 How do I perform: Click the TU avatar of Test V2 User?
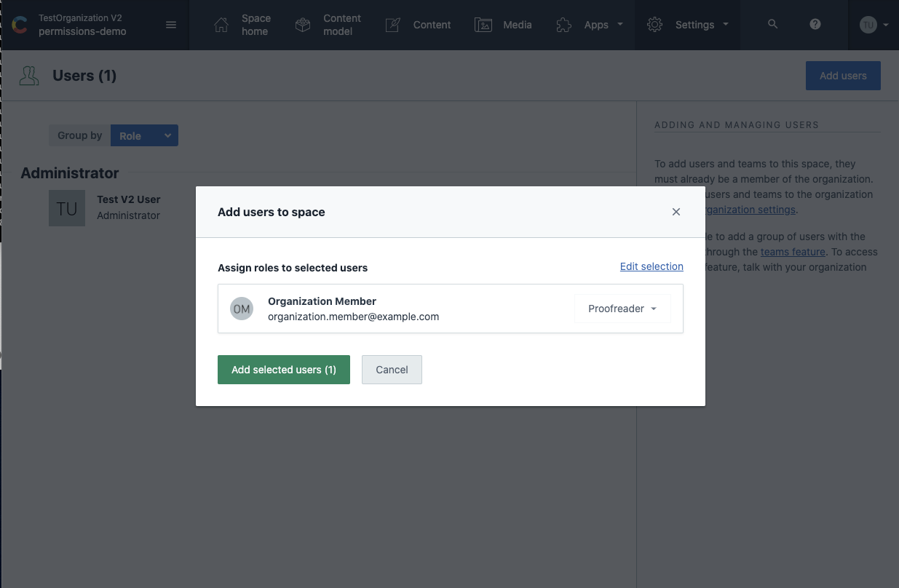(x=67, y=208)
